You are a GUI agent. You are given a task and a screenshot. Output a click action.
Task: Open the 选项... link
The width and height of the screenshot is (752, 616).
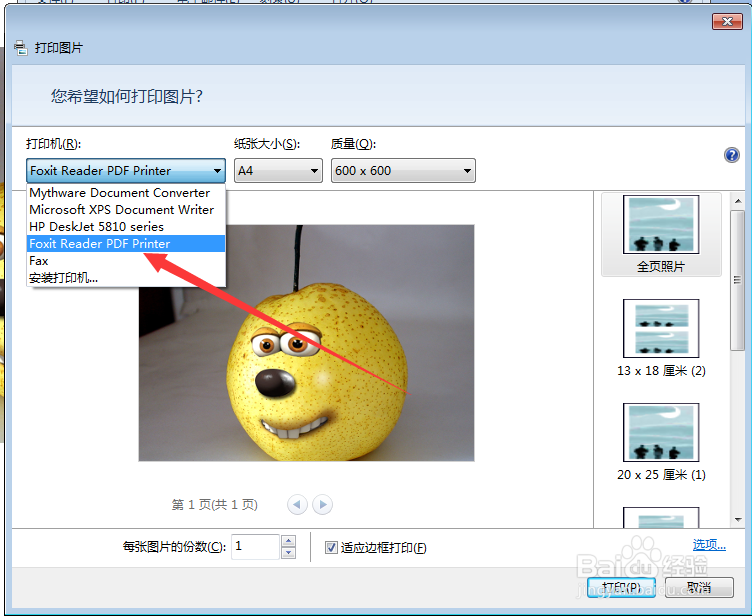tap(709, 545)
